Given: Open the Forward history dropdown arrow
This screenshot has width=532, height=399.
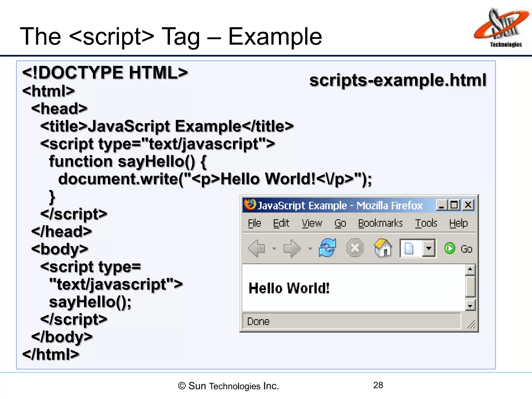Looking at the screenshot, I should click(310, 249).
